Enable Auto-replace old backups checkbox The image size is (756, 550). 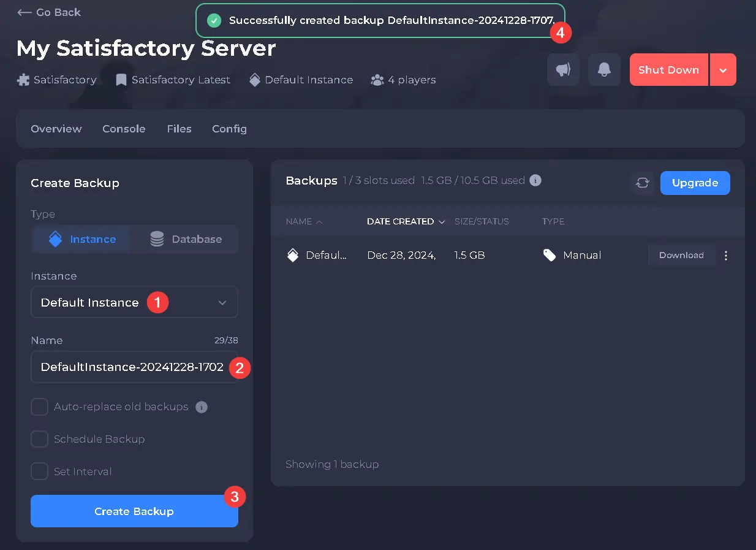click(39, 407)
